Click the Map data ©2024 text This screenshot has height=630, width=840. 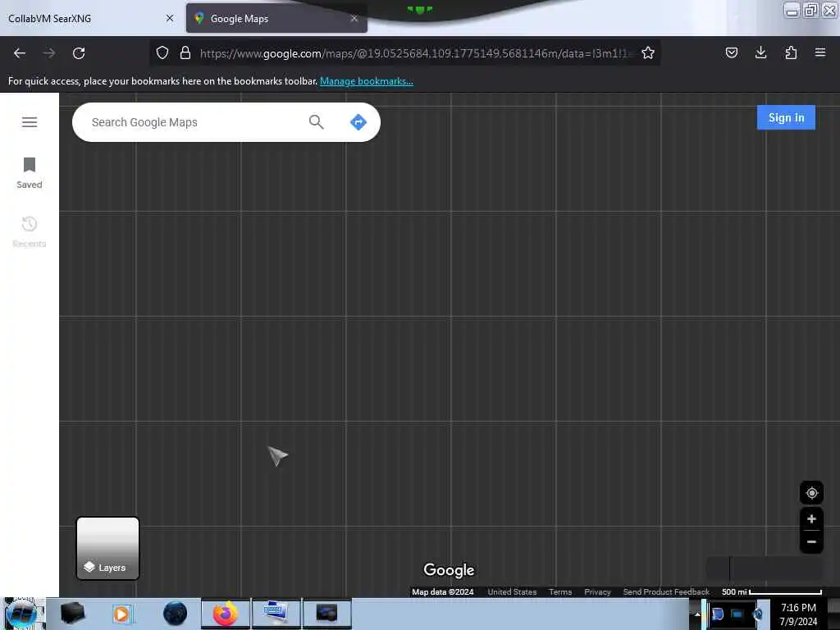[x=442, y=592]
